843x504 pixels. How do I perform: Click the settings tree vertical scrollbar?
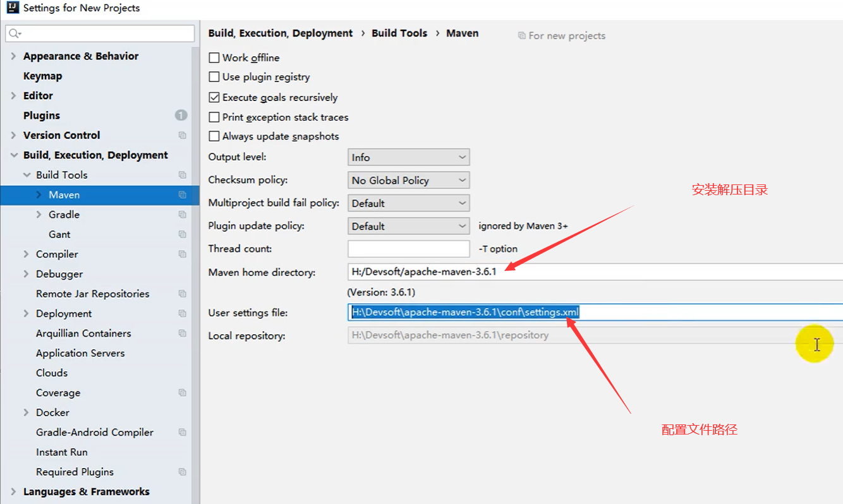[195, 275]
